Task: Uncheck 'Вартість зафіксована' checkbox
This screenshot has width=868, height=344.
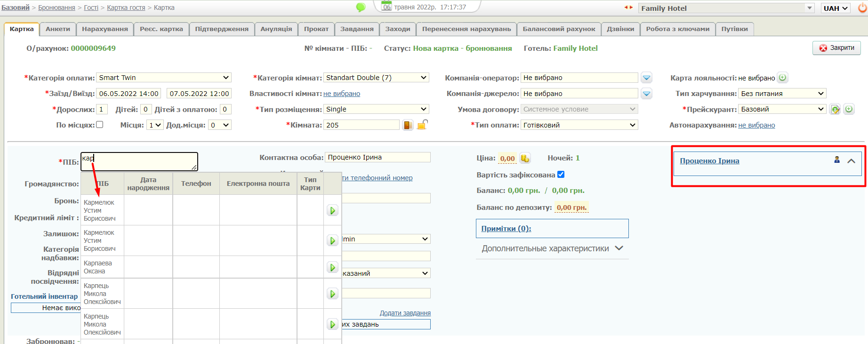Action: 561,175
